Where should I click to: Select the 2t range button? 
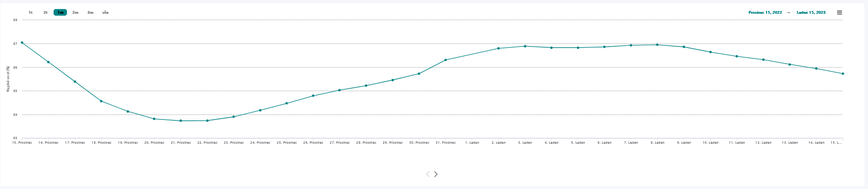(45, 12)
